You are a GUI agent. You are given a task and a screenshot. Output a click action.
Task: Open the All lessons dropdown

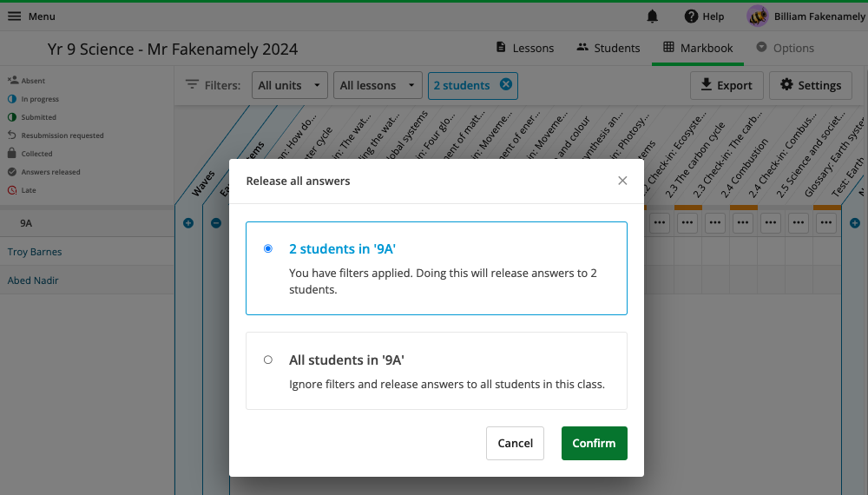click(x=378, y=85)
